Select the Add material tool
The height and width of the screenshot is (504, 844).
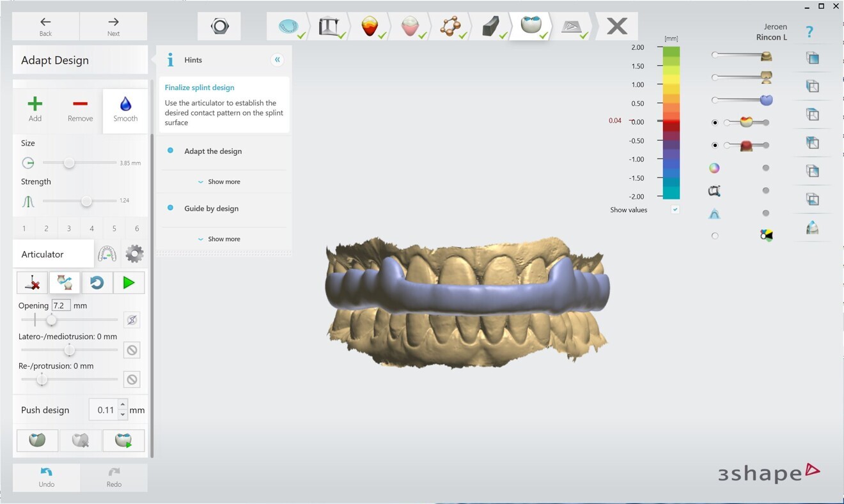pyautogui.click(x=35, y=109)
